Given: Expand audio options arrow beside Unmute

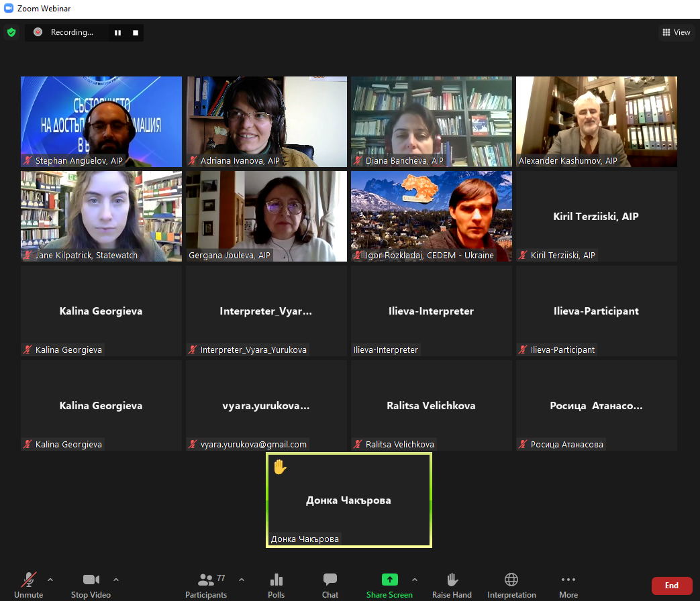Looking at the screenshot, I should click(50, 580).
